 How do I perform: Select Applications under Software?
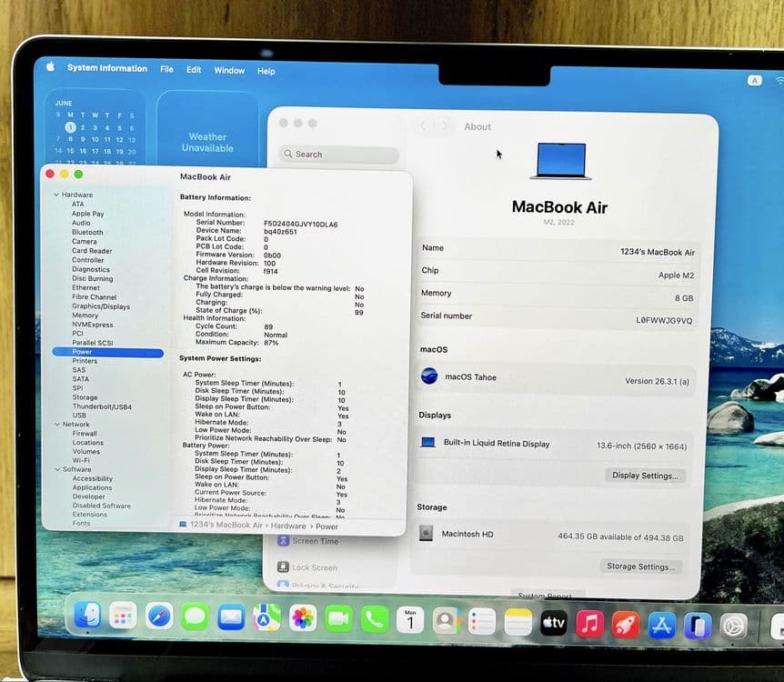pyautogui.click(x=92, y=487)
